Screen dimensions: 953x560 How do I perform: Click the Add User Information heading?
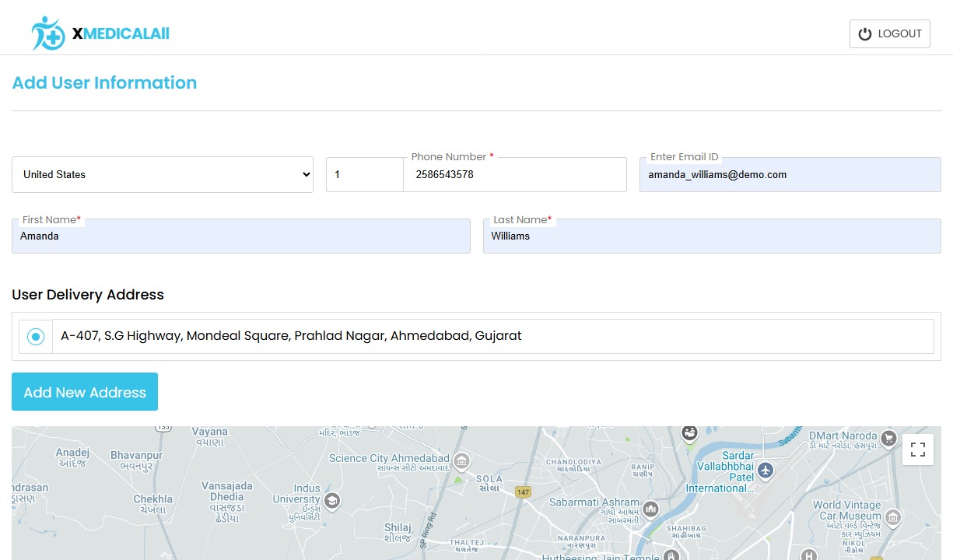(x=104, y=82)
